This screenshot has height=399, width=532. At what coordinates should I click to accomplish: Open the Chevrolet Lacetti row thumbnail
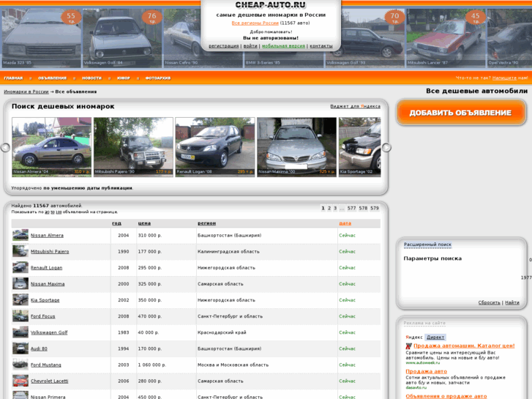[20, 381]
